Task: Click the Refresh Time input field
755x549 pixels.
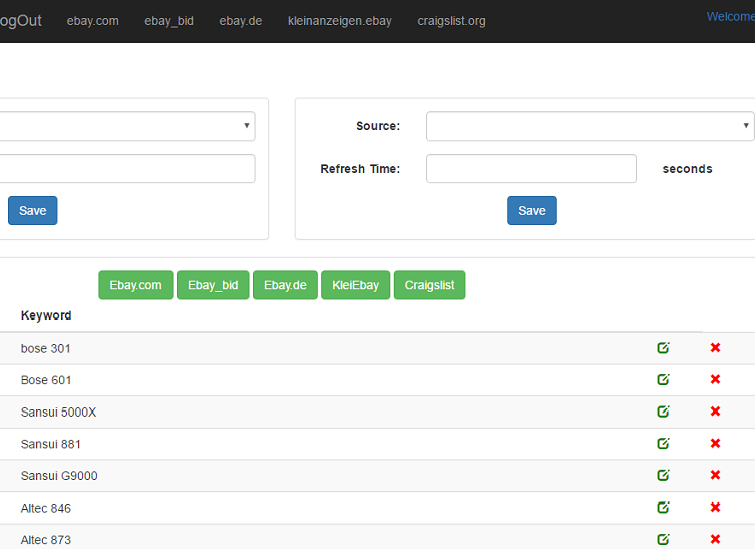Action: coord(531,169)
